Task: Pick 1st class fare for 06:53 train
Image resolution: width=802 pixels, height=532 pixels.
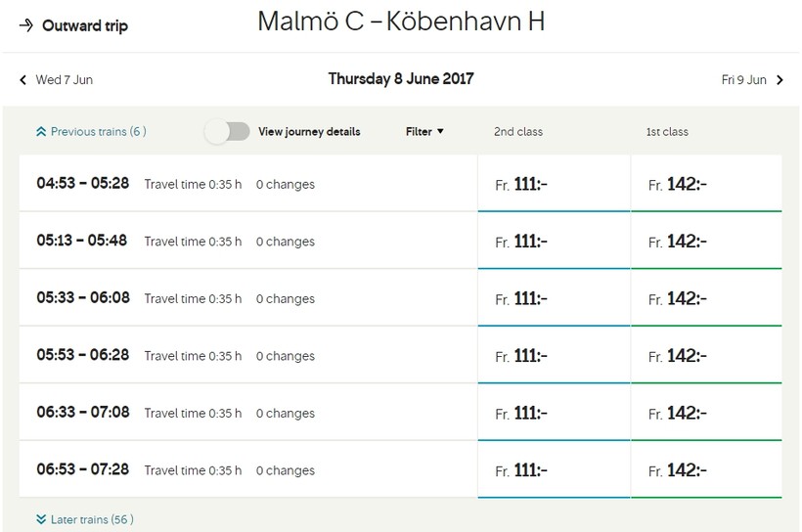Action: tap(706, 469)
